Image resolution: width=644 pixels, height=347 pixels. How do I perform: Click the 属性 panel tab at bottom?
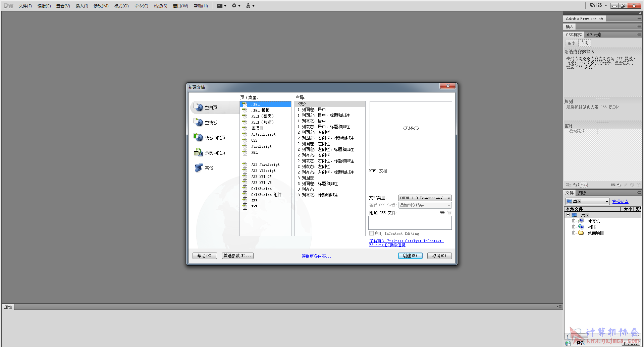coord(8,307)
